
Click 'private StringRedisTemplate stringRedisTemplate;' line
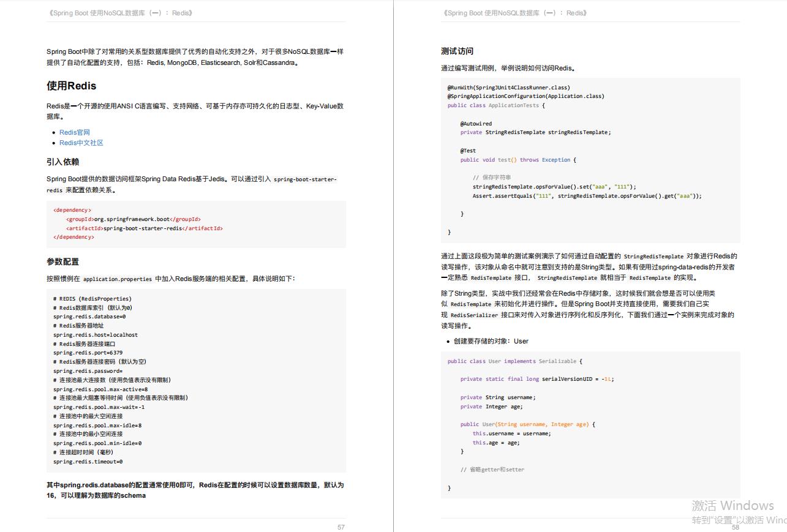tap(536, 132)
